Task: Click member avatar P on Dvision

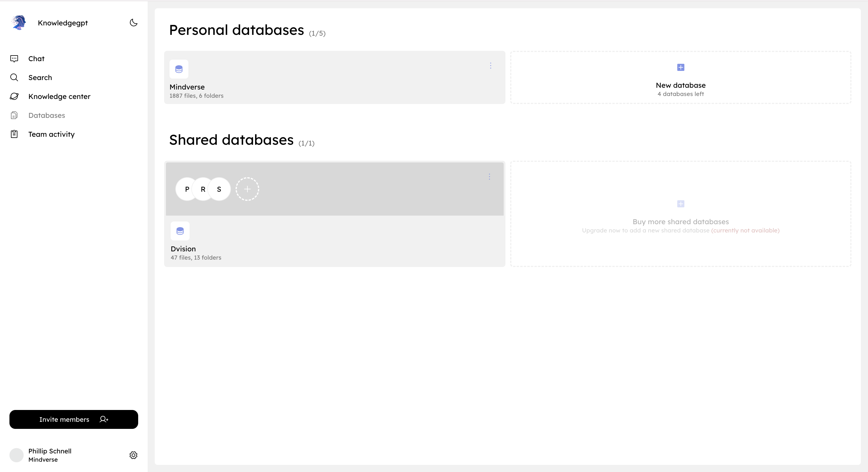Action: [x=186, y=189]
